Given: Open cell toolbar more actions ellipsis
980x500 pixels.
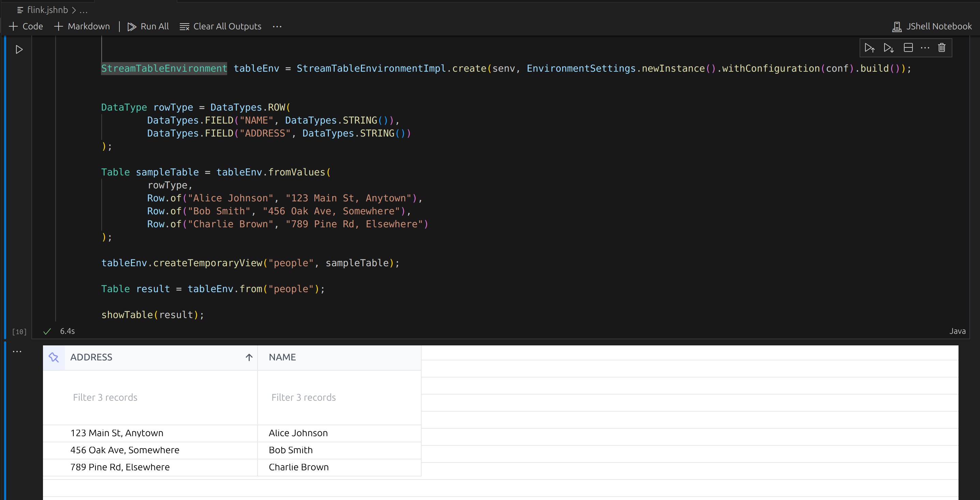Looking at the screenshot, I should pyautogui.click(x=925, y=48).
